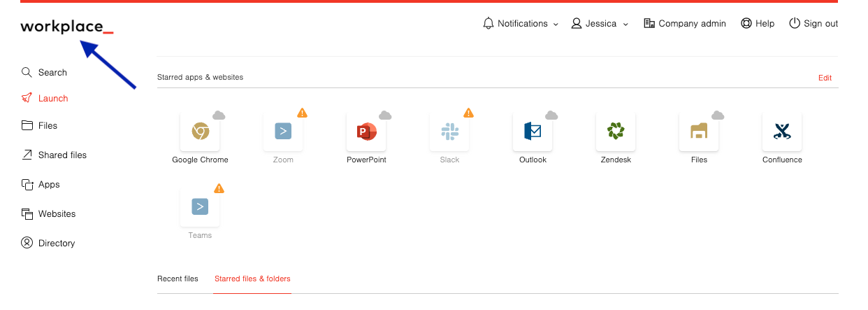This screenshot has width=868, height=310.
Task: Click the workplace logo
Action: (67, 27)
